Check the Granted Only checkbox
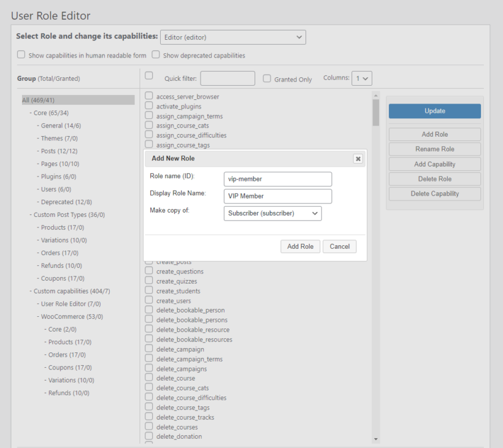503x448 pixels. (x=267, y=78)
